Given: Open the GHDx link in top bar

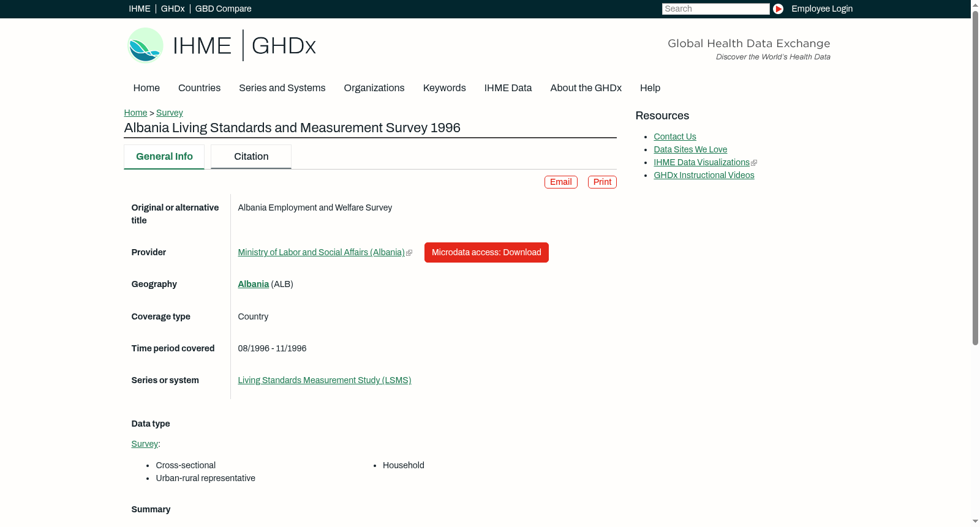Looking at the screenshot, I should click(173, 9).
